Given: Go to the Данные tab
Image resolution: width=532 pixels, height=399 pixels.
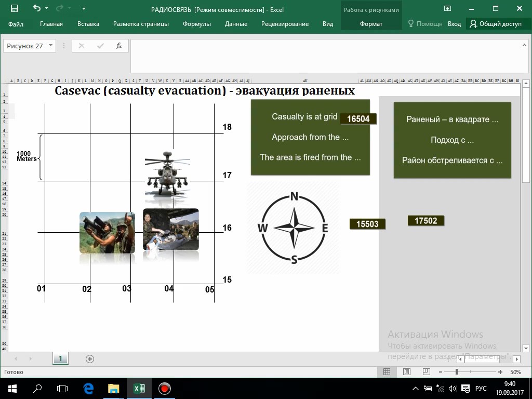Looking at the screenshot, I should (x=236, y=24).
